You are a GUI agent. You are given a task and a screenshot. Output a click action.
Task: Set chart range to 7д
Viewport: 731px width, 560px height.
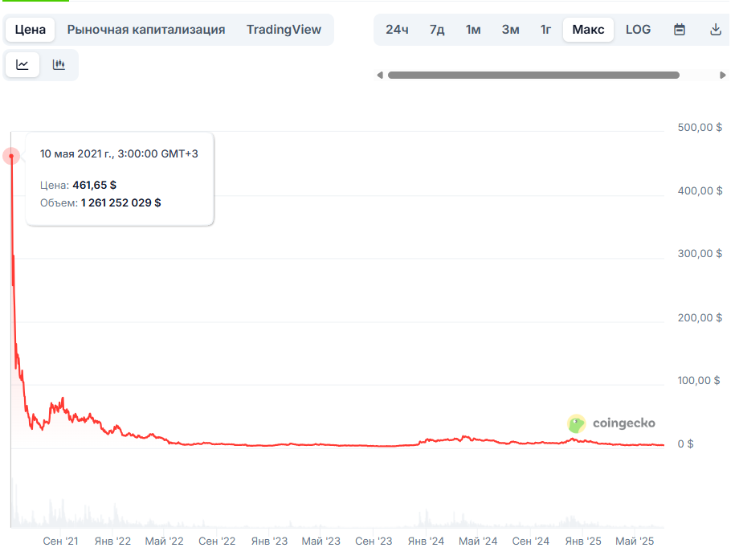pyautogui.click(x=437, y=30)
